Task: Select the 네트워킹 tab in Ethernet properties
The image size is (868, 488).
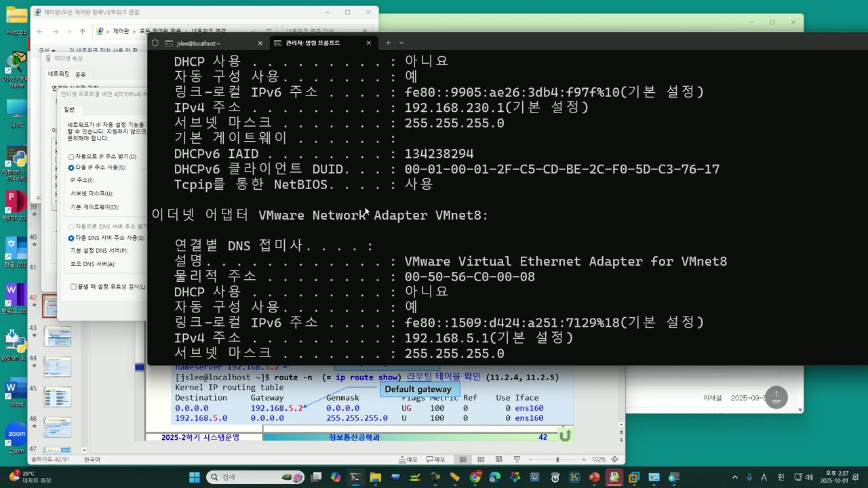Action: click(58, 74)
